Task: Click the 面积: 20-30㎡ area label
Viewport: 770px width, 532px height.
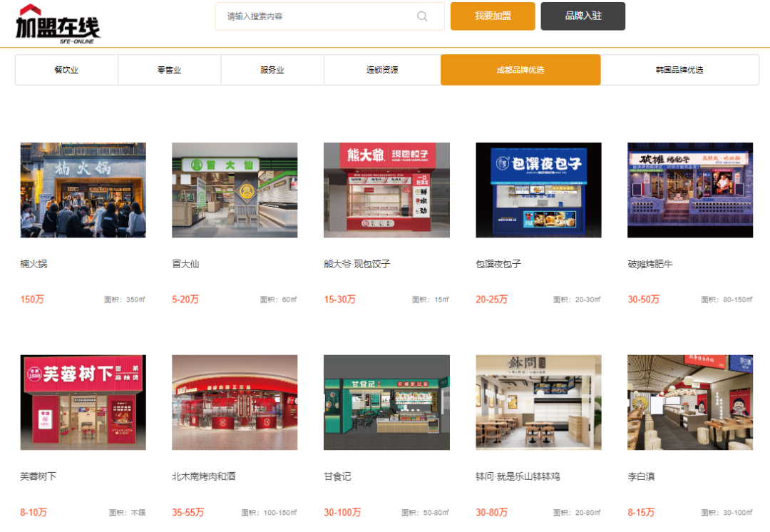Action: (x=577, y=300)
